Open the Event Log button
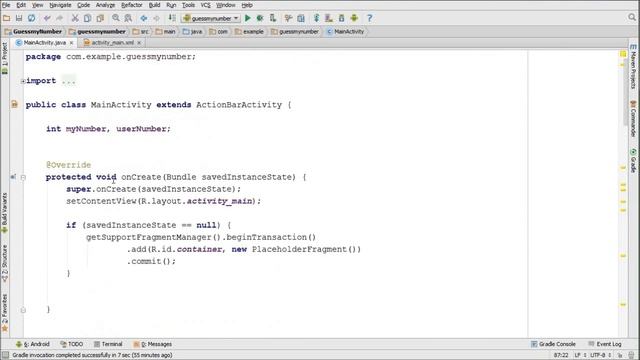 click(x=605, y=344)
